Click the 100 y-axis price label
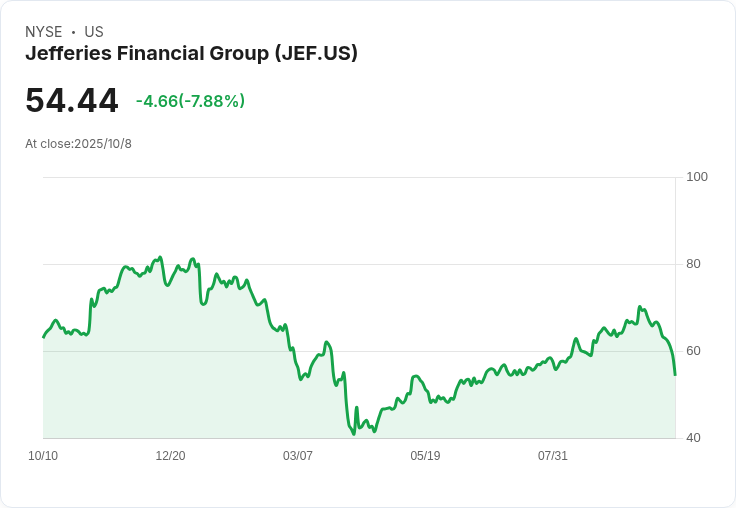This screenshot has height=508, width=736. [x=697, y=177]
